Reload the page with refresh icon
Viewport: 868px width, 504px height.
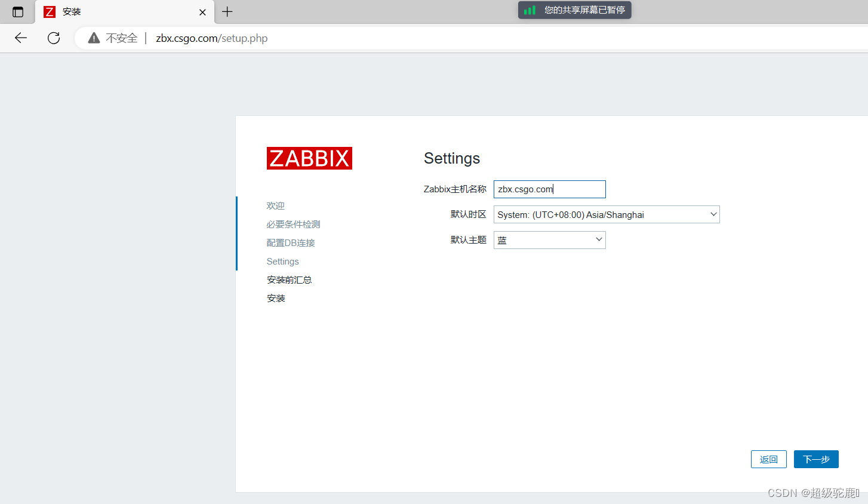(54, 38)
